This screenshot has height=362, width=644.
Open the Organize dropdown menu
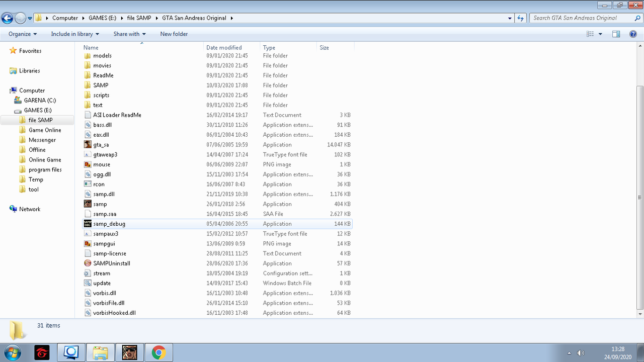click(23, 34)
